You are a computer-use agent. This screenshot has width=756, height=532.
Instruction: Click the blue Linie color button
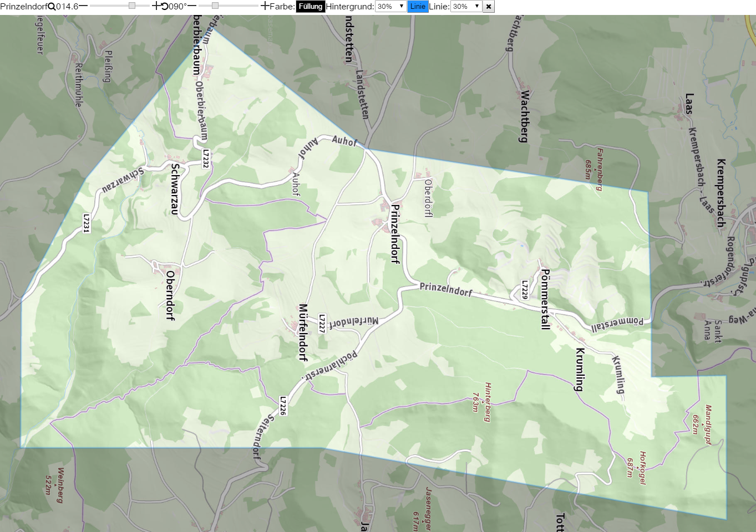click(x=418, y=7)
